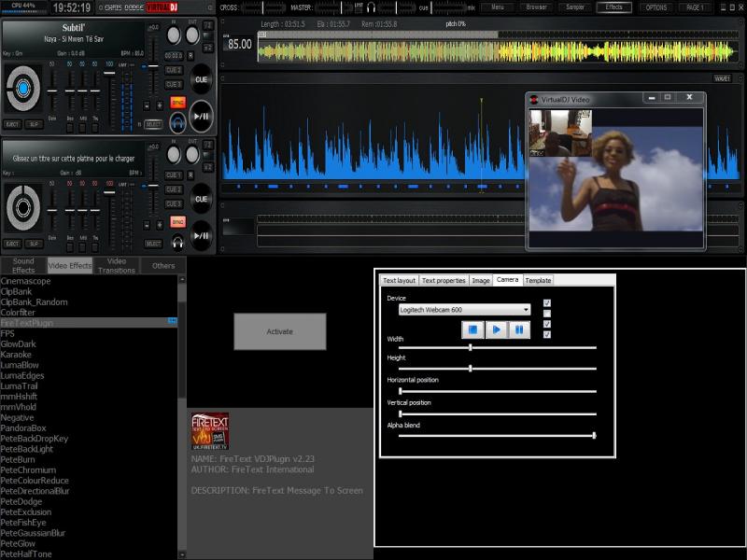Screen dimensions: 747x560
Task: Click the loop OUT knob on top deck
Action: [x=192, y=35]
